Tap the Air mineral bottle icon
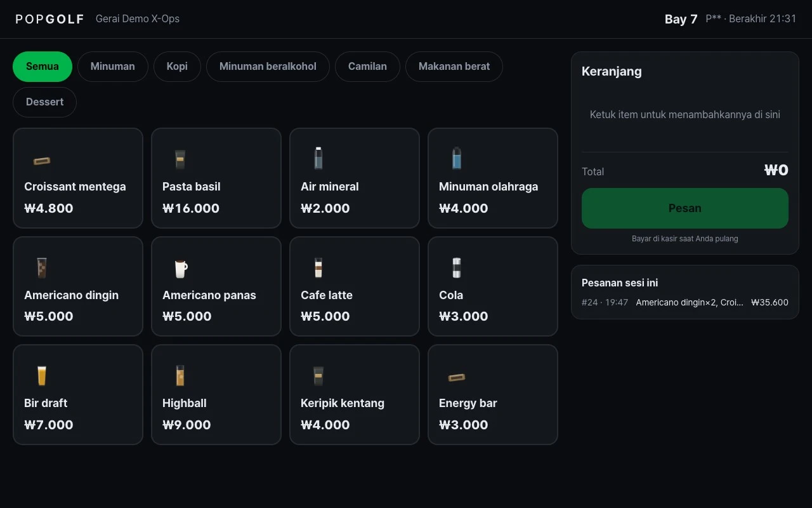 click(318, 159)
